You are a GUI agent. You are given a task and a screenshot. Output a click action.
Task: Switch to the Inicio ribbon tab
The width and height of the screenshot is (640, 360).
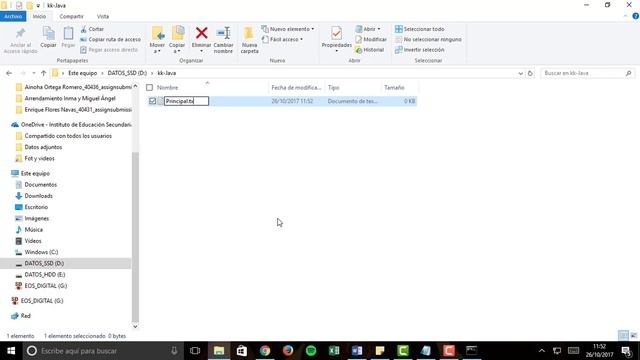(x=39, y=16)
